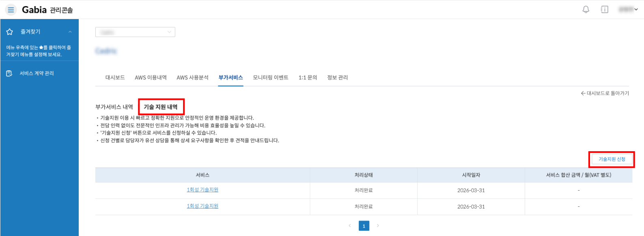Open the info guide icon in header
Viewport: 644px width, 236px height.
pos(604,9)
